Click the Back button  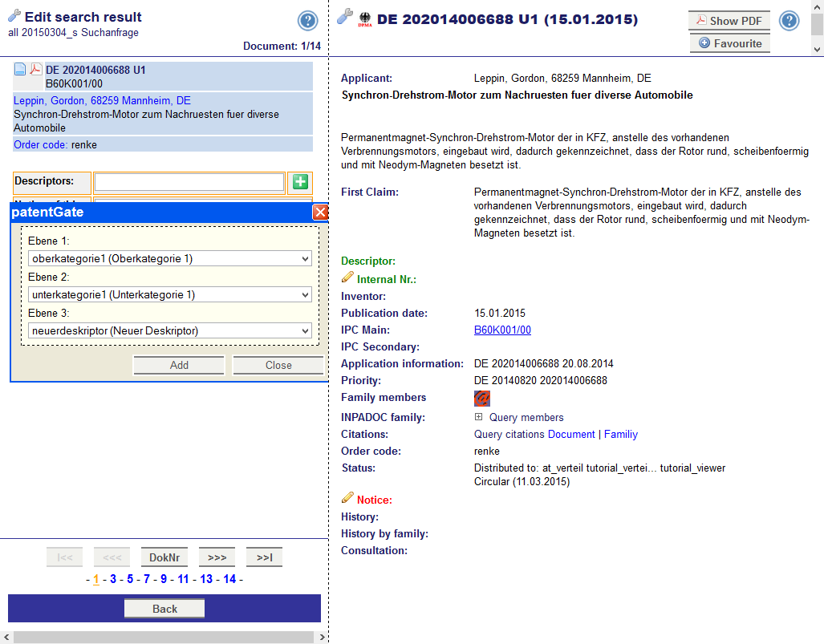(x=164, y=609)
